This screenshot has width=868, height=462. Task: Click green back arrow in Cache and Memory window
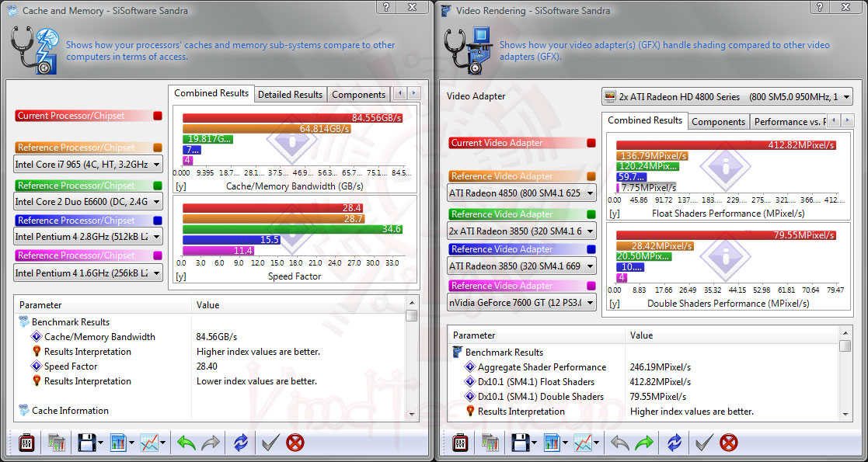coord(186,443)
